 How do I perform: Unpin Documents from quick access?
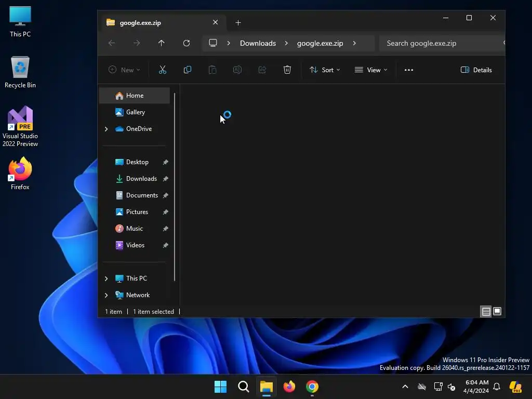point(165,195)
